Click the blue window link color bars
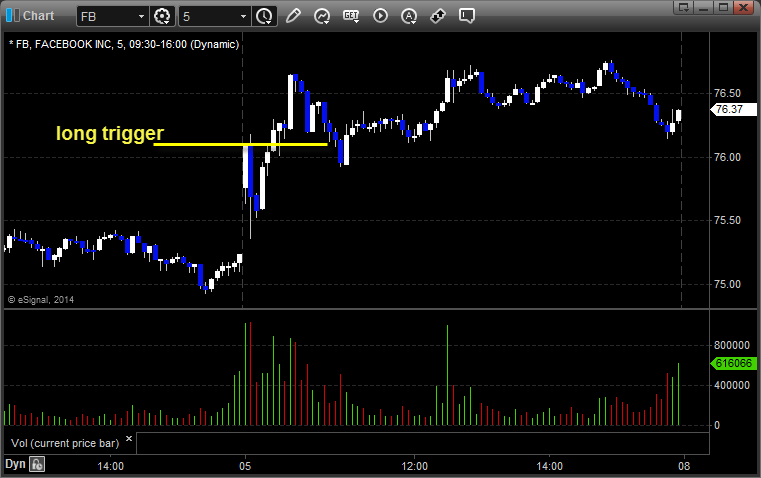The image size is (761, 478). [13, 16]
